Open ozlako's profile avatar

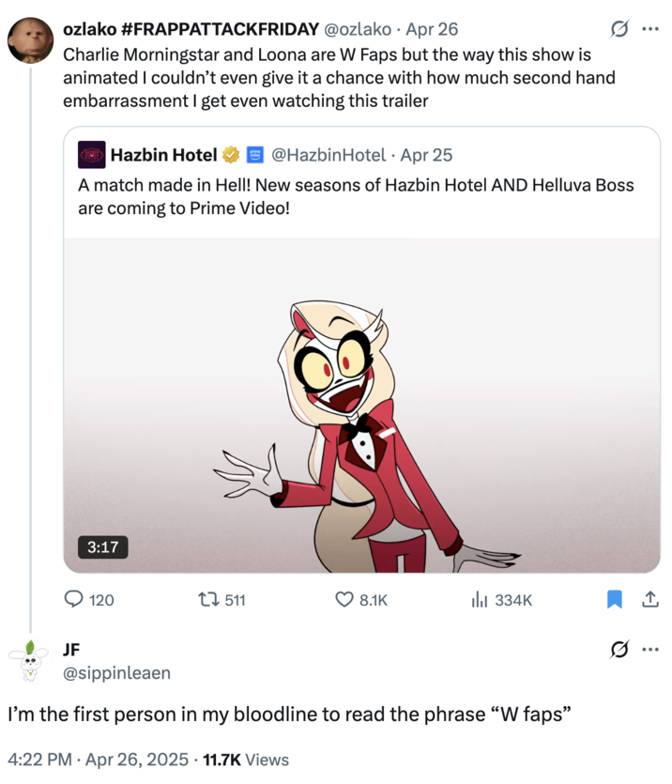[x=30, y=40]
